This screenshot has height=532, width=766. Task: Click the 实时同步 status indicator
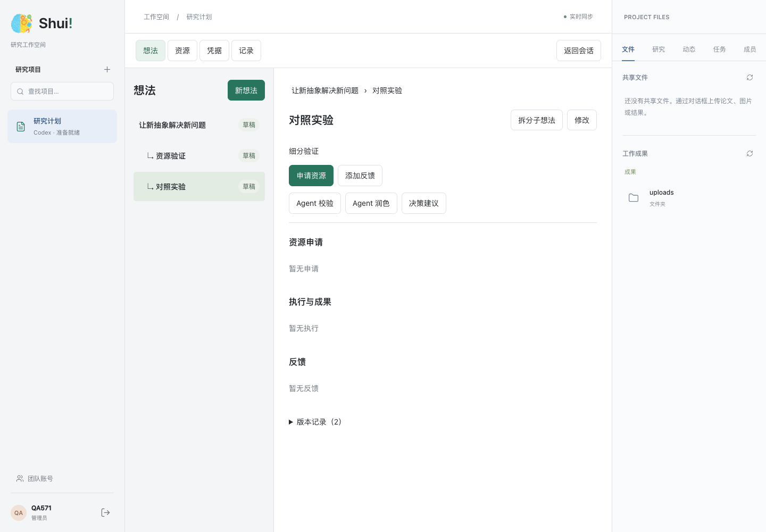click(x=578, y=17)
